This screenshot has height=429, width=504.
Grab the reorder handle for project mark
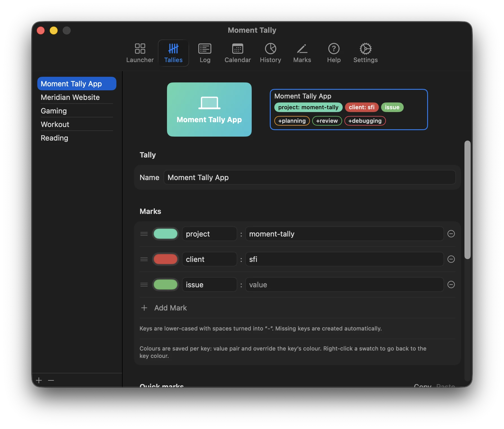point(144,234)
